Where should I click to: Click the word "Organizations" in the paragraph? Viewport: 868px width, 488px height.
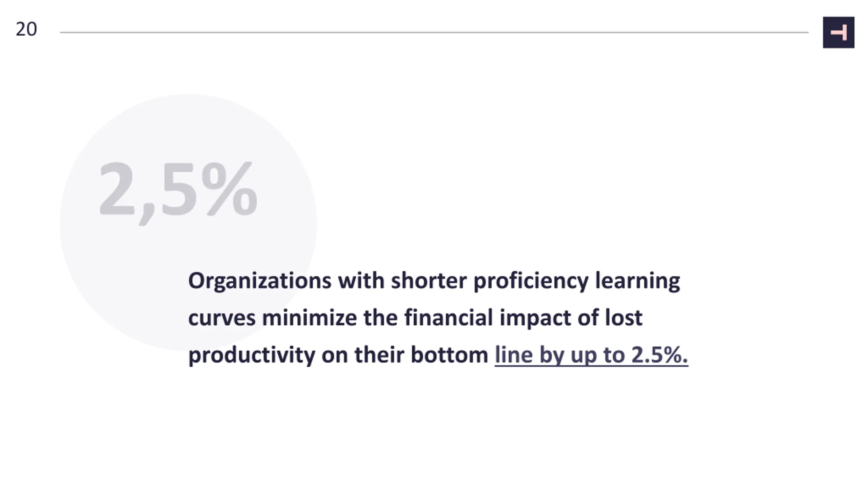pyautogui.click(x=260, y=281)
